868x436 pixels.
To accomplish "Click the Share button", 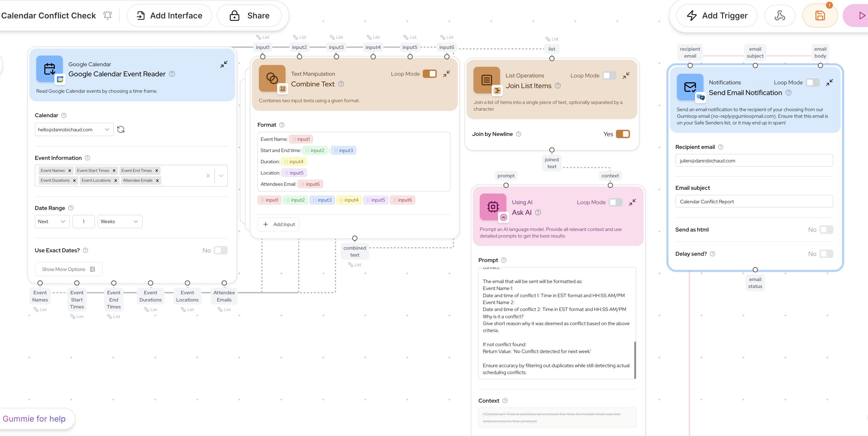I will pos(249,16).
